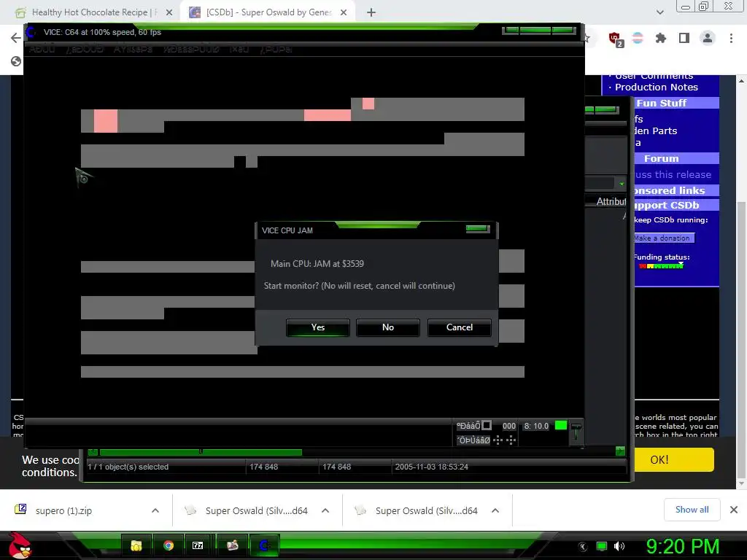Click the page globe icon below back arrow
The height and width of the screenshot is (560, 747).
[x=16, y=61]
